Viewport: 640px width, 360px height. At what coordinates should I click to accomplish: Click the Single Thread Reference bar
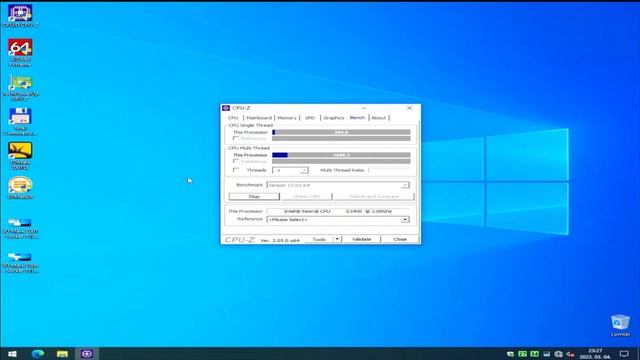pos(341,139)
